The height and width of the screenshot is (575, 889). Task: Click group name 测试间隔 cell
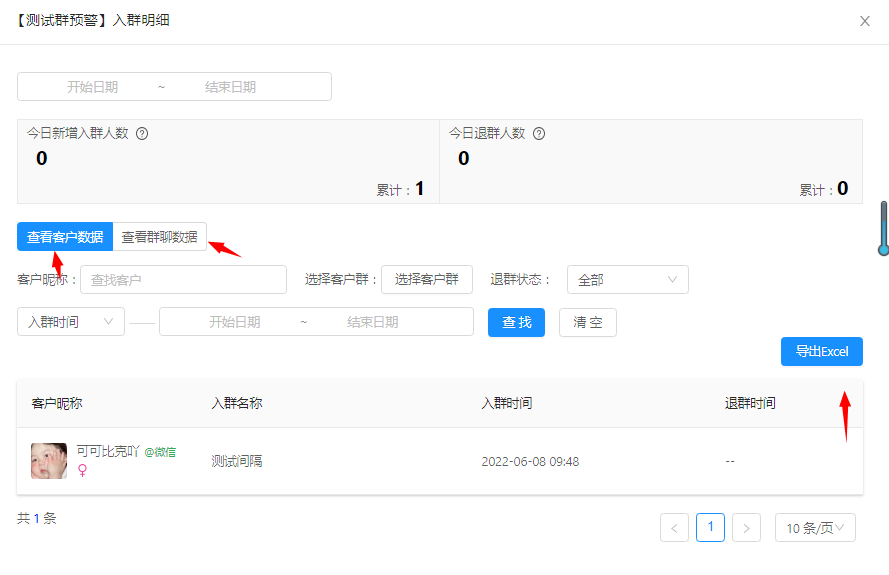(x=236, y=461)
